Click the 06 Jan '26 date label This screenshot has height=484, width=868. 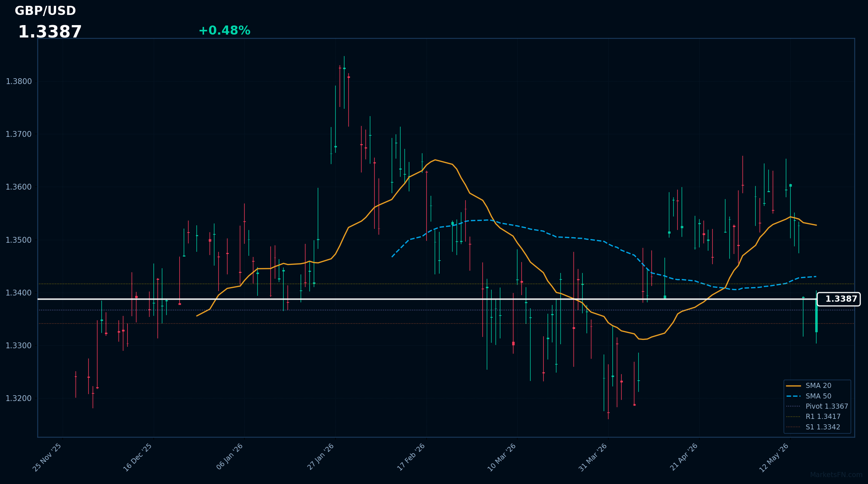(229, 457)
